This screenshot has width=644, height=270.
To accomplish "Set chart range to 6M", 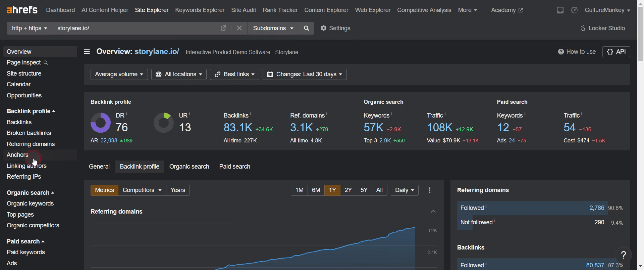I will pyautogui.click(x=316, y=190).
